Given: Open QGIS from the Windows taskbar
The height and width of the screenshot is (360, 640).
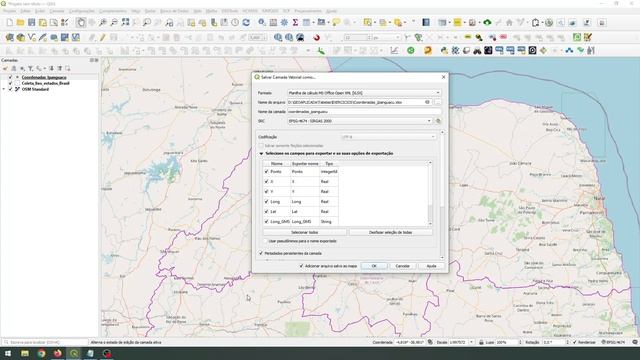Looking at the screenshot, I should click(x=74, y=353).
